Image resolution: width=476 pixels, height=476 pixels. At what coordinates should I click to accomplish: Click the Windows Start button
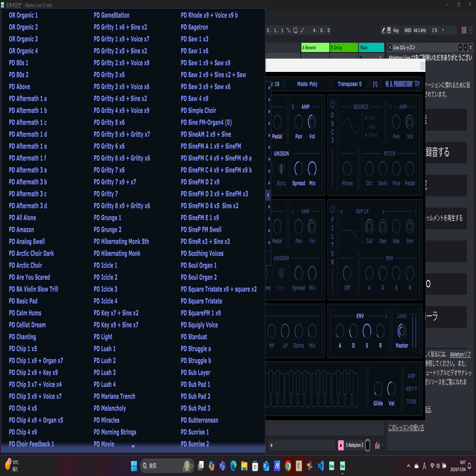pyautogui.click(x=134, y=466)
